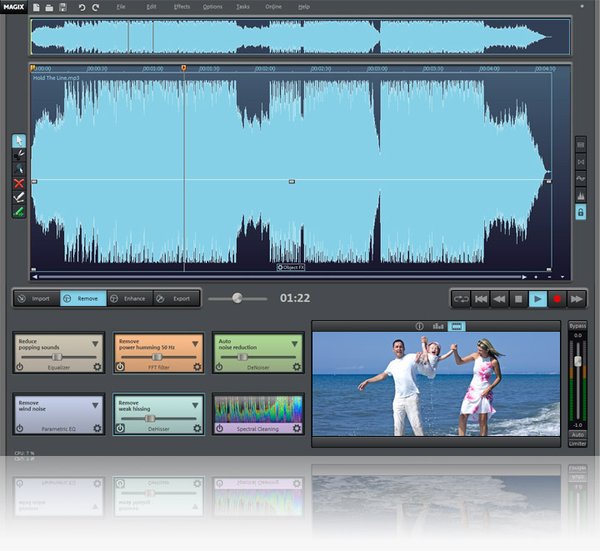Viewport: 600px width, 551px height.
Task: Select the green marker tool
Action: click(x=19, y=211)
